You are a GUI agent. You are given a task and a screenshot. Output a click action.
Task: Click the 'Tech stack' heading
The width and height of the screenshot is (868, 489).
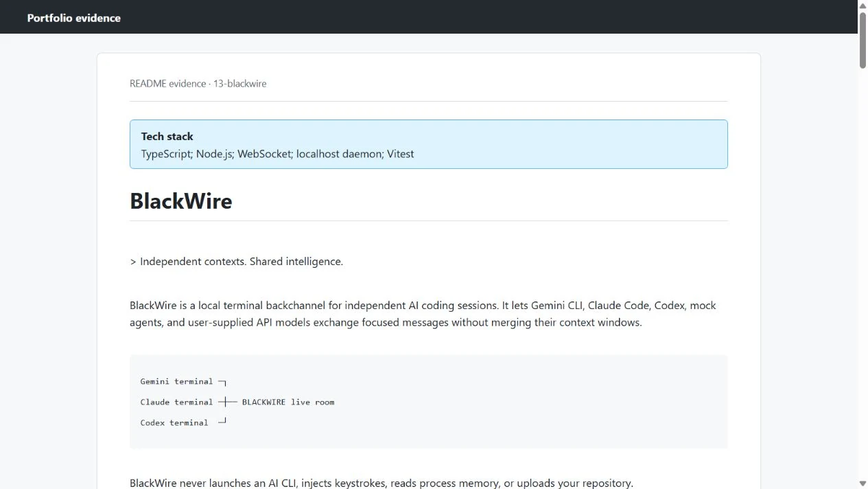coord(167,136)
